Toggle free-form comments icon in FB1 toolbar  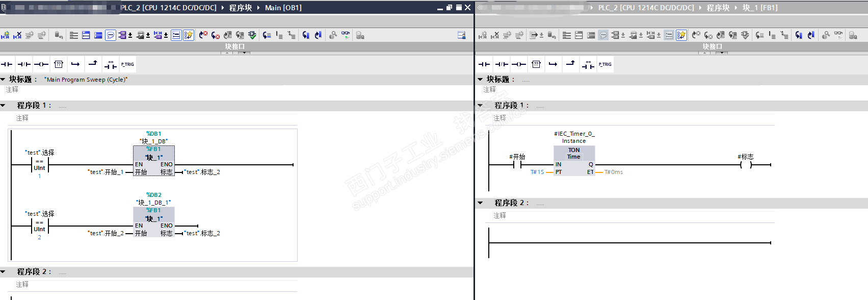click(603, 35)
